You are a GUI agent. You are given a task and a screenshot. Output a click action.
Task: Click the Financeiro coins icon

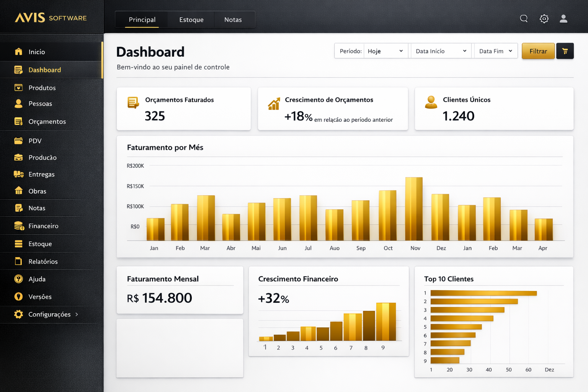pos(18,226)
